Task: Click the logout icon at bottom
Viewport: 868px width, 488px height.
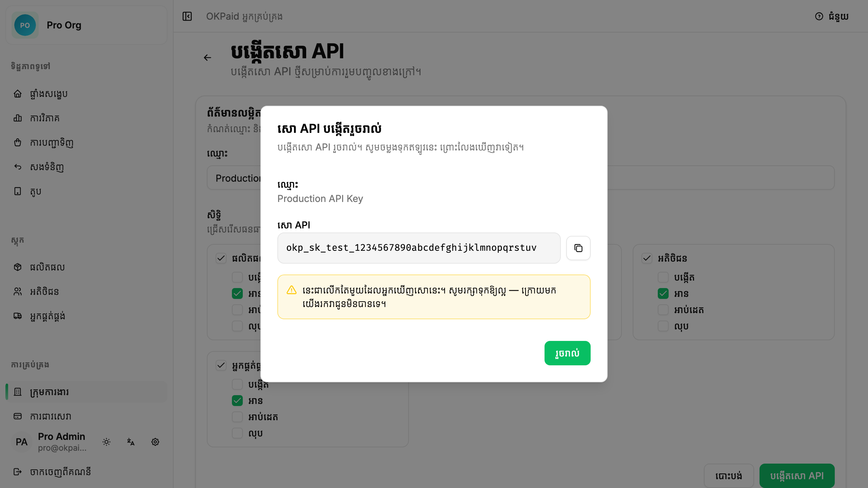Action: click(x=18, y=472)
